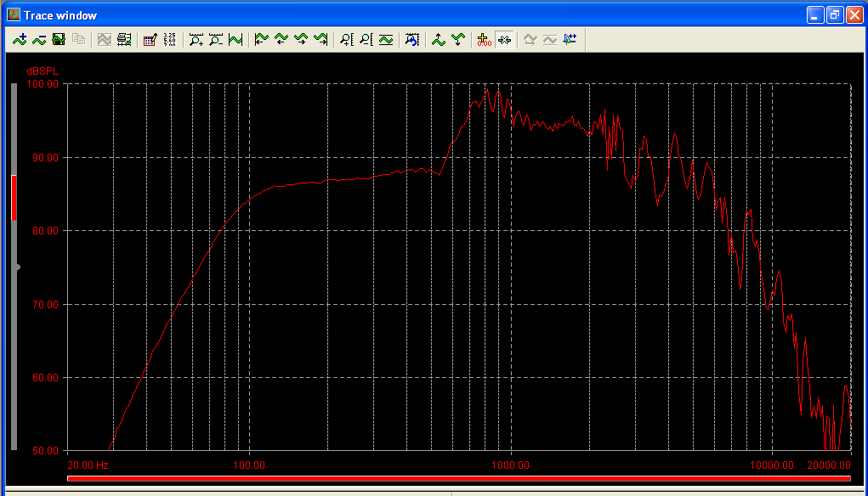Click the 90.00 dB axis value
The height and width of the screenshot is (496, 868).
[45, 158]
